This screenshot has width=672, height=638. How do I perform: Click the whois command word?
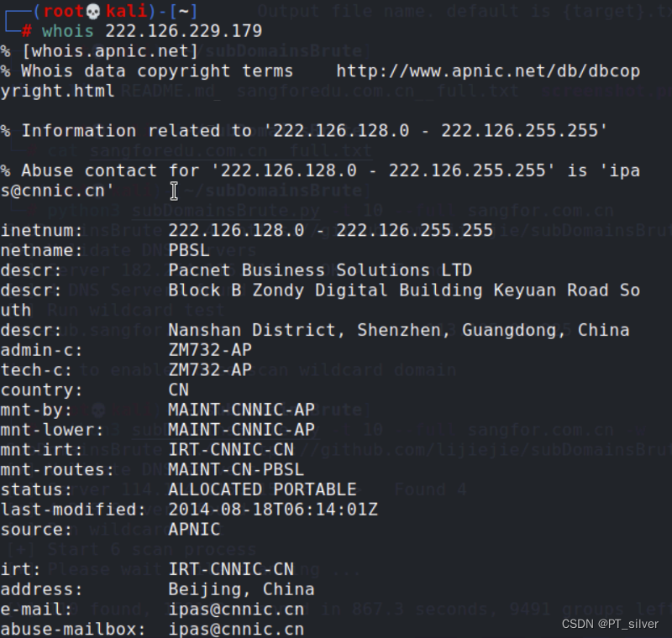click(68, 31)
